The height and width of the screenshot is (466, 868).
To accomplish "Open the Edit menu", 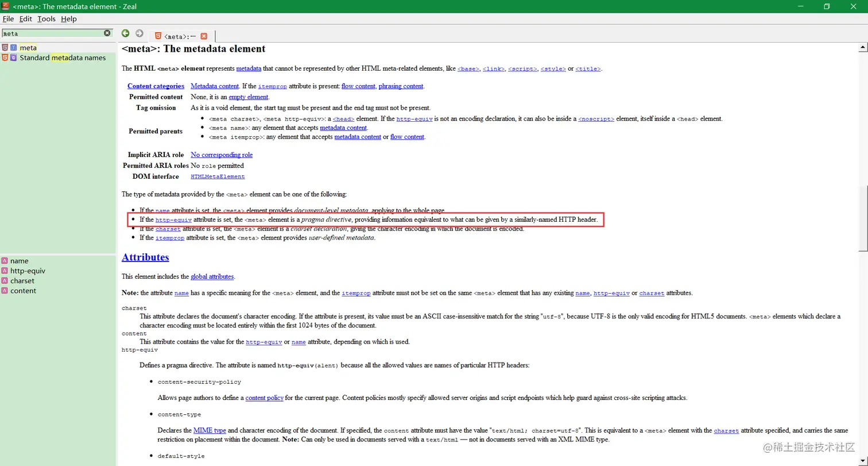I will pos(26,19).
